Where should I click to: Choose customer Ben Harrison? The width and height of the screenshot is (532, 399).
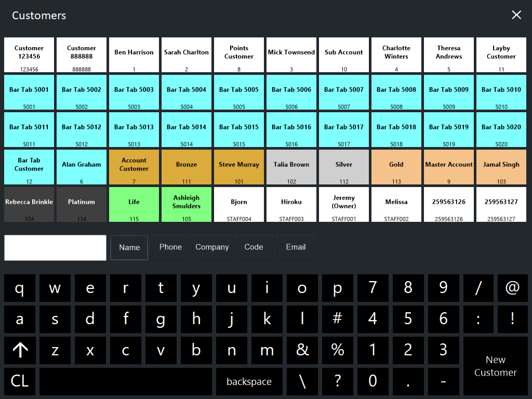click(x=134, y=55)
